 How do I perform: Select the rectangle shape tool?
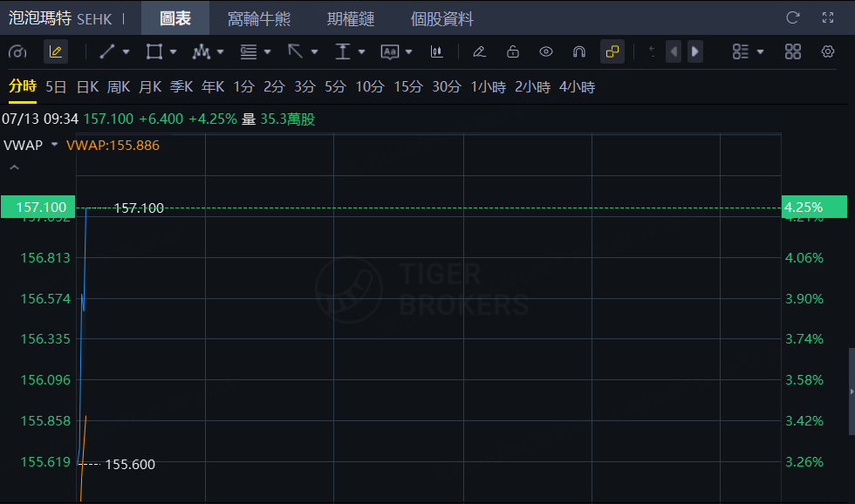(154, 51)
